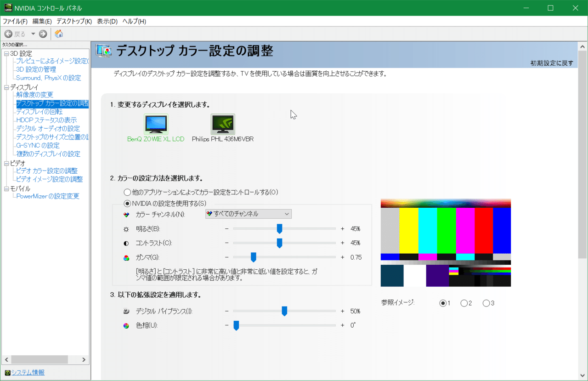Click the digital vibrance icon
Viewport: 588px width, 381px height.
pos(126,311)
